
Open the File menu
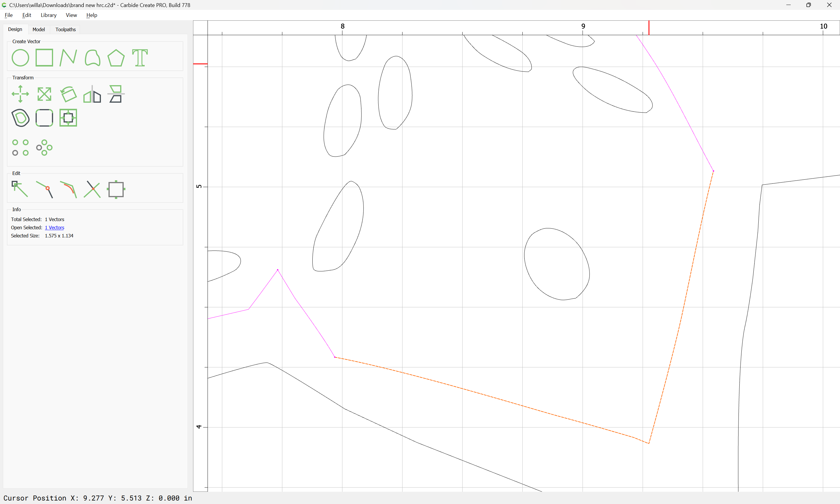(x=8, y=15)
